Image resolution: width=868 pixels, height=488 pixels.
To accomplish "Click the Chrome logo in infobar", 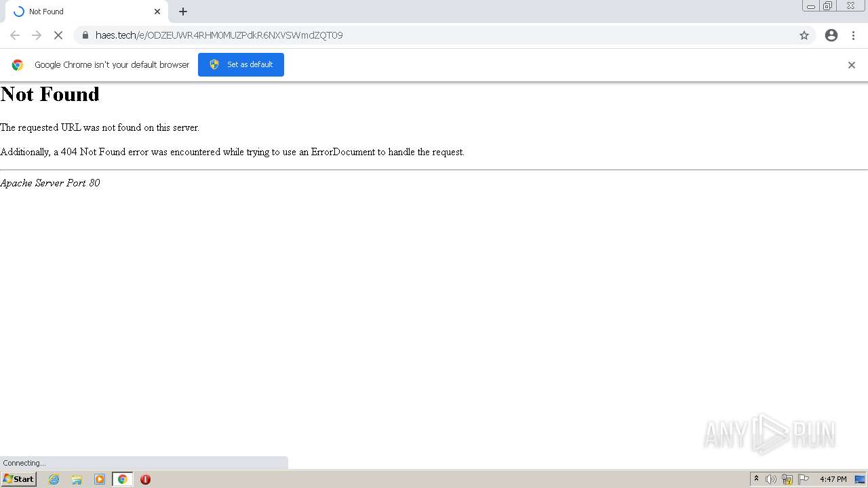I will point(18,65).
